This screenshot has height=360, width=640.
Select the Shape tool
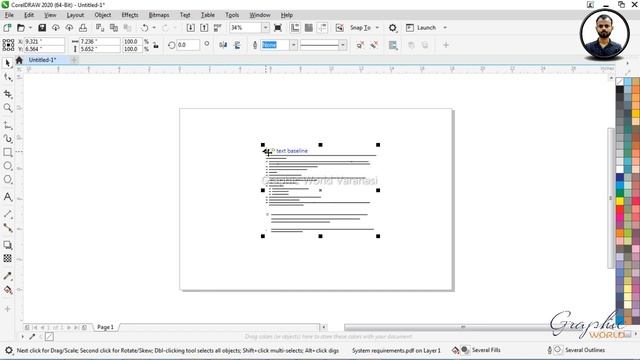(7, 78)
